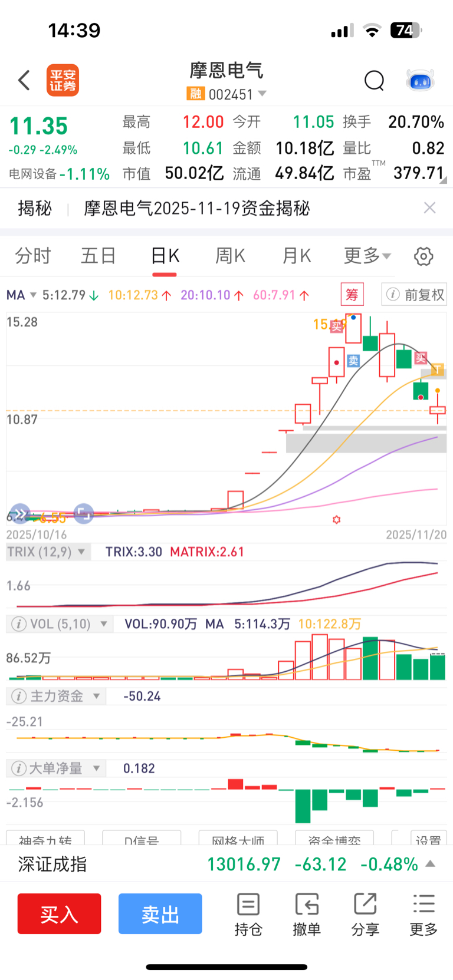Tap the blue 卖出 sell button
The height and width of the screenshot is (980, 453).
point(160,914)
